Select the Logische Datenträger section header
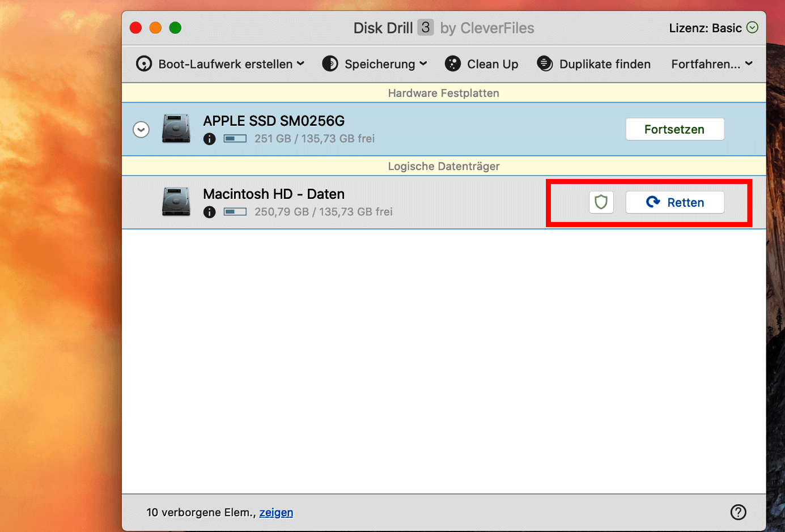785x532 pixels. coord(443,166)
